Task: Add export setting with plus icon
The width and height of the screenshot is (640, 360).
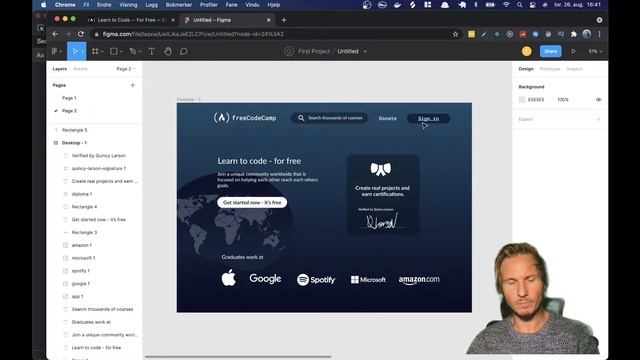Action: point(598,119)
